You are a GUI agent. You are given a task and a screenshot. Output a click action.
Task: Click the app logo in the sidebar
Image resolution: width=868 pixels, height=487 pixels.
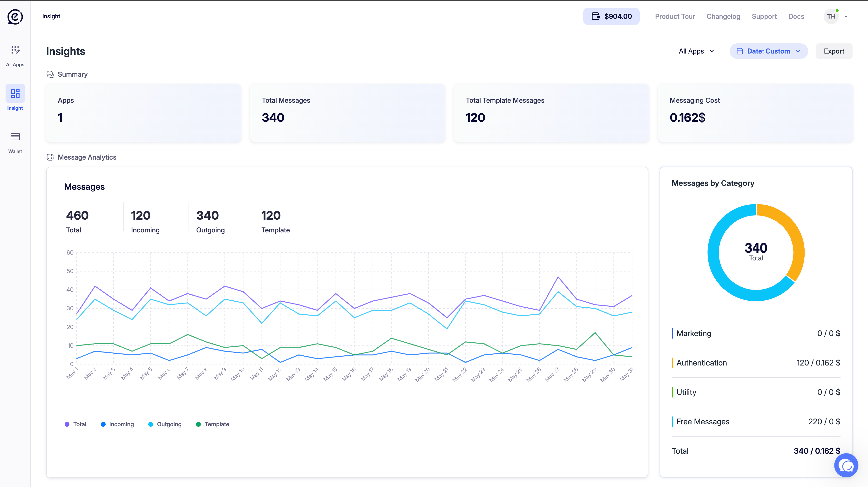coord(15,16)
